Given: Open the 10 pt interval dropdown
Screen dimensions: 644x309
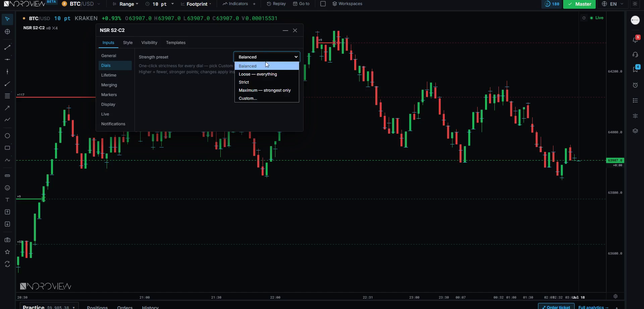Looking at the screenshot, I should [x=160, y=4].
